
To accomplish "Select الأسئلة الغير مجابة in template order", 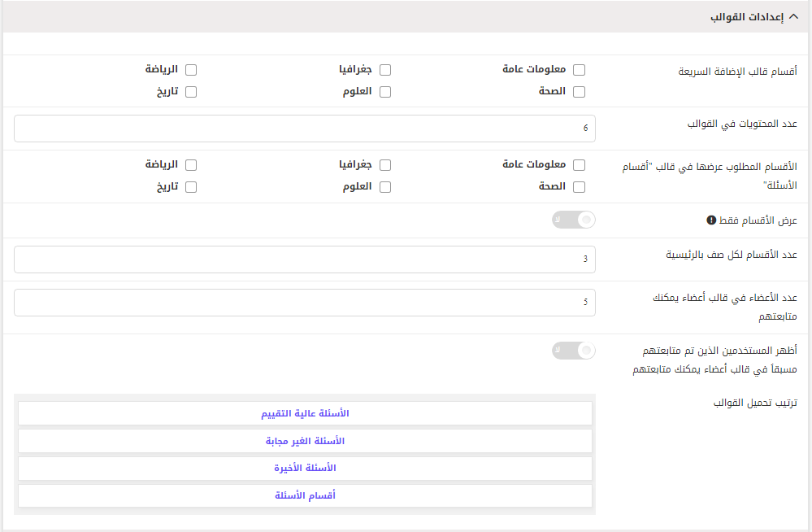I will pyautogui.click(x=305, y=441).
